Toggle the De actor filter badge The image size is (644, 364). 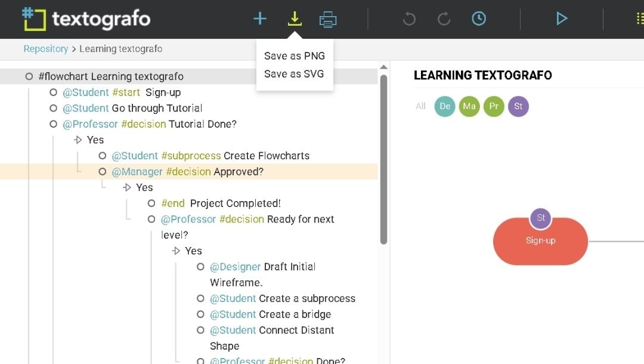pos(444,106)
